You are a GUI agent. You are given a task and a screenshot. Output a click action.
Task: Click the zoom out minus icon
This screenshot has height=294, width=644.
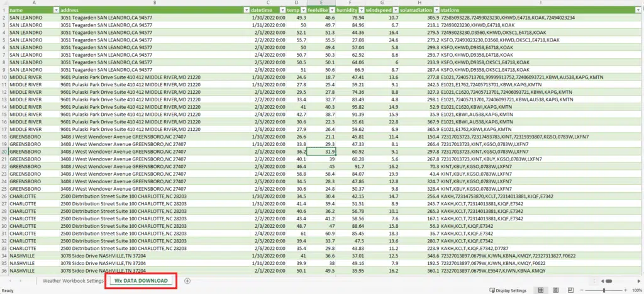582,290
